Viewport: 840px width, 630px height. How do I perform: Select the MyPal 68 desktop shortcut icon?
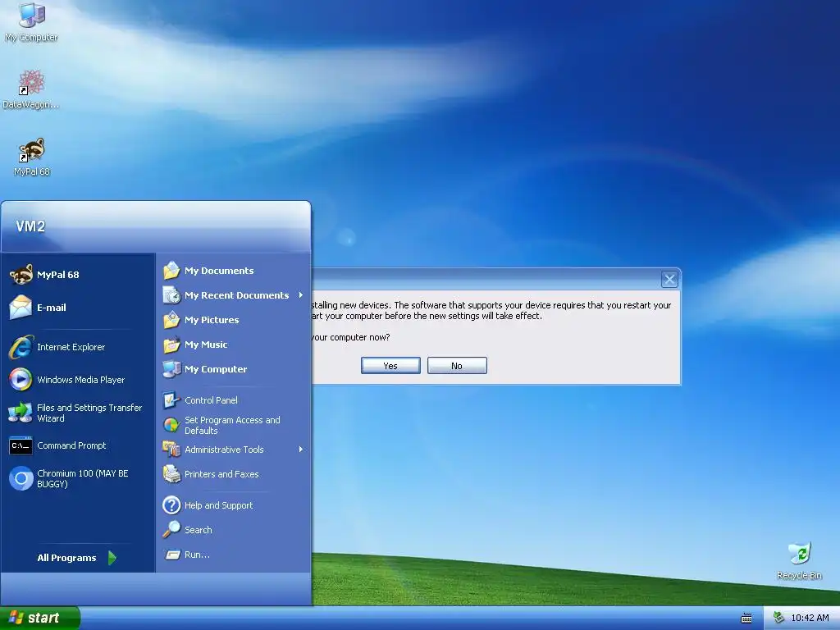pyautogui.click(x=32, y=150)
